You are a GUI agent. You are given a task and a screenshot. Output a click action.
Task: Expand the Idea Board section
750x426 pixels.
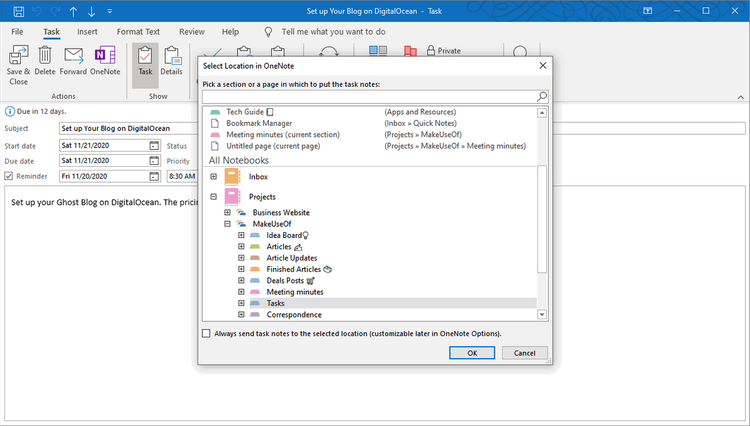[241, 235]
